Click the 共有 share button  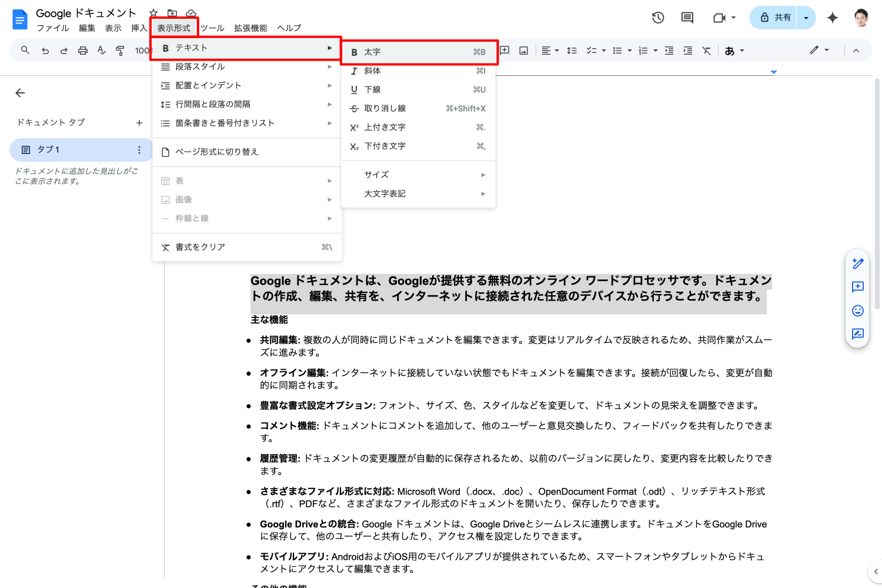774,18
